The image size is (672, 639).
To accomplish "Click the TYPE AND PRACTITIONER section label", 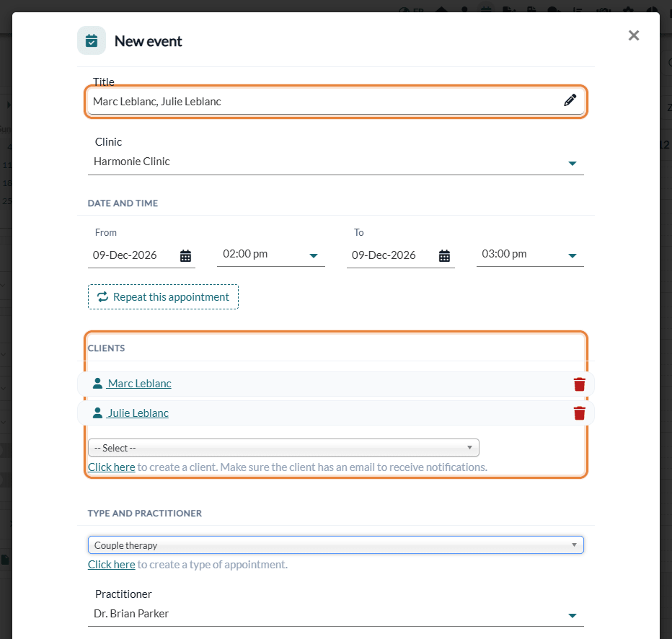I will pos(144,514).
